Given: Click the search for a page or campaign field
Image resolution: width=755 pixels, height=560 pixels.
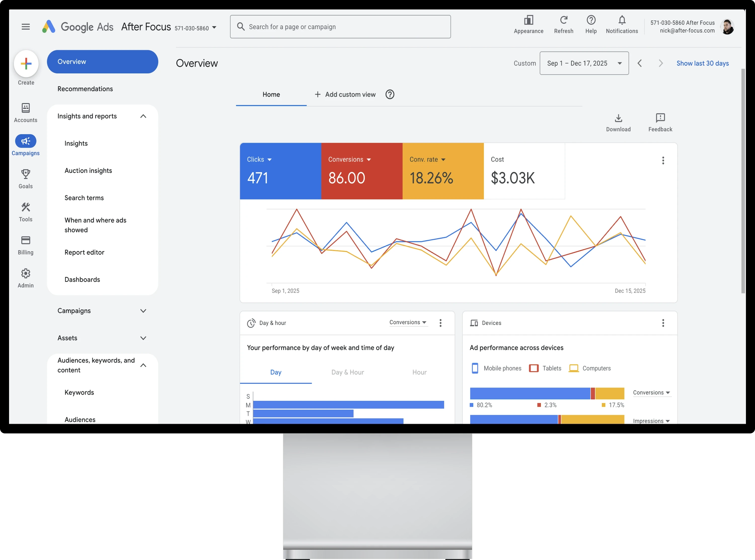Looking at the screenshot, I should (340, 26).
